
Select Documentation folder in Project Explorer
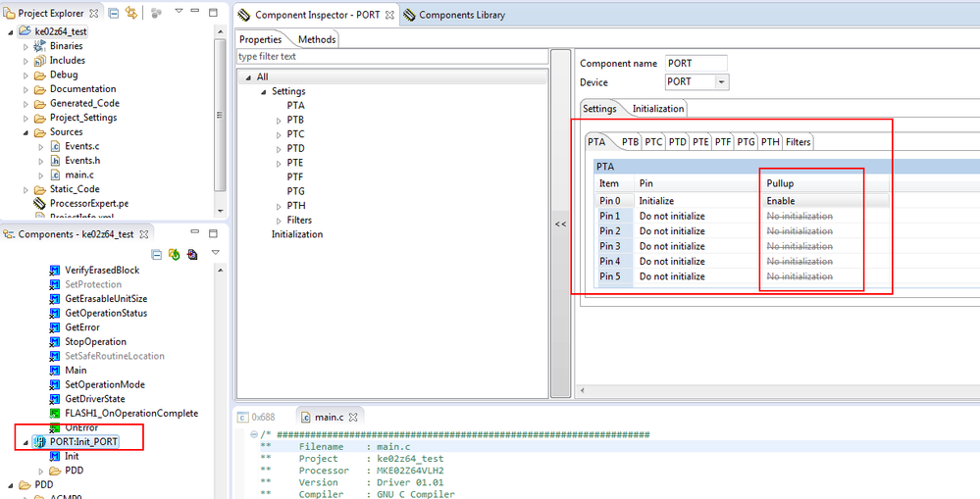click(x=82, y=89)
